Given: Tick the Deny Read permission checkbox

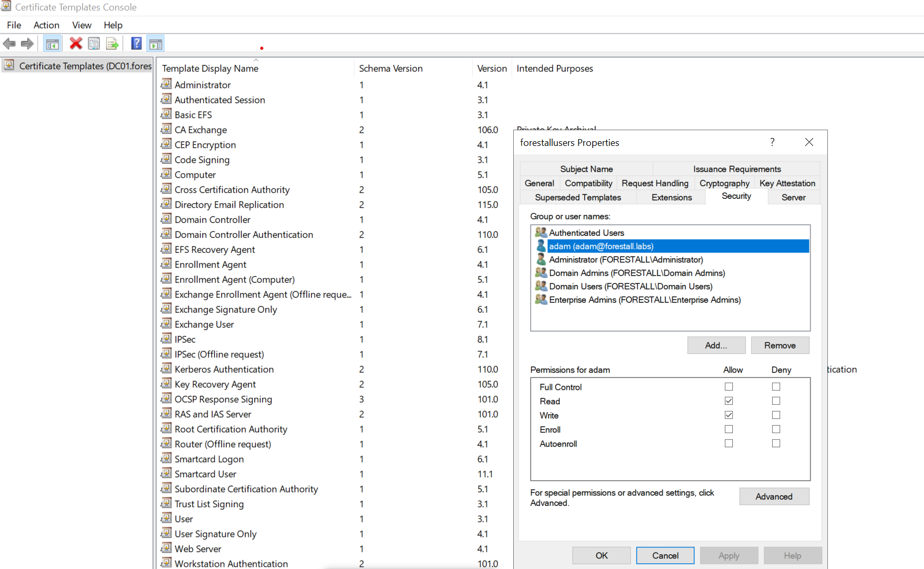Looking at the screenshot, I should [x=776, y=401].
